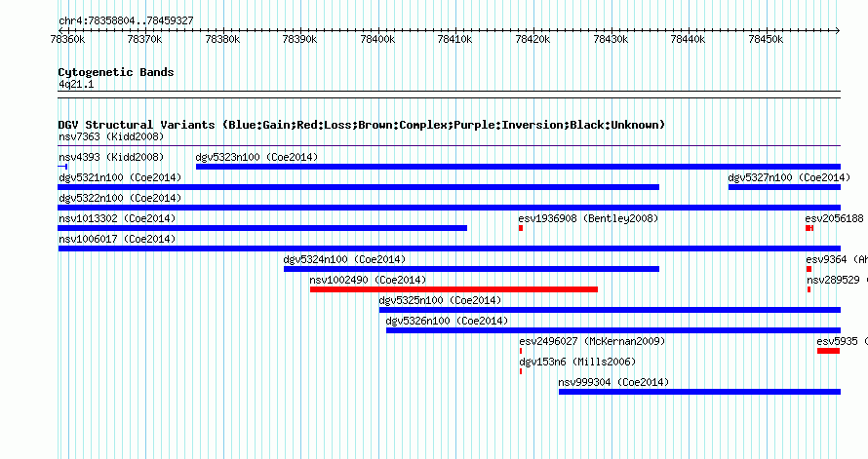Open dgv5325n100 (Coe2014) label
Viewport: 868px width, 459px height.
(x=440, y=300)
